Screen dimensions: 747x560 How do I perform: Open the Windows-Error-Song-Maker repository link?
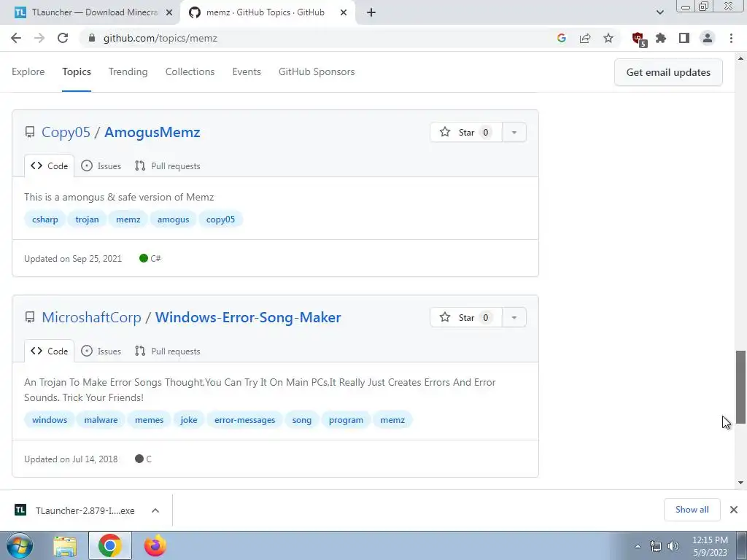pos(248,318)
